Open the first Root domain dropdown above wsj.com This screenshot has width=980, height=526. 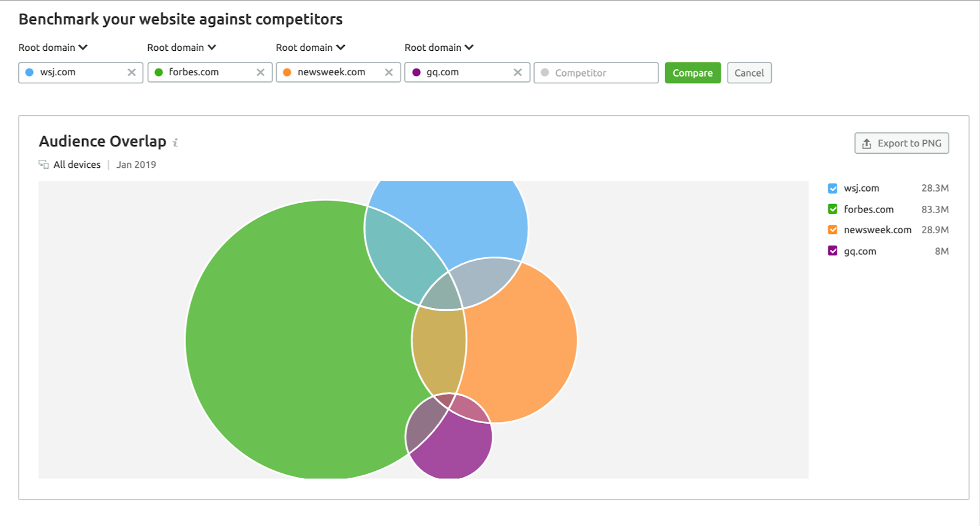coord(53,47)
